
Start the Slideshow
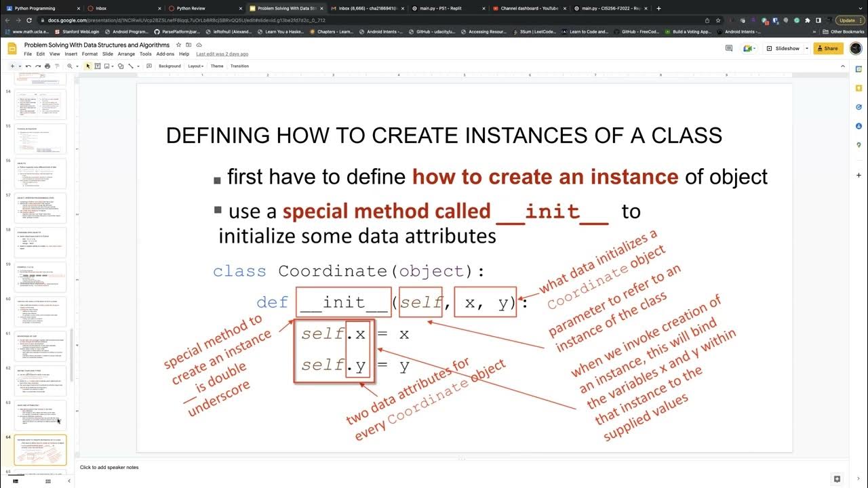[x=783, y=48]
